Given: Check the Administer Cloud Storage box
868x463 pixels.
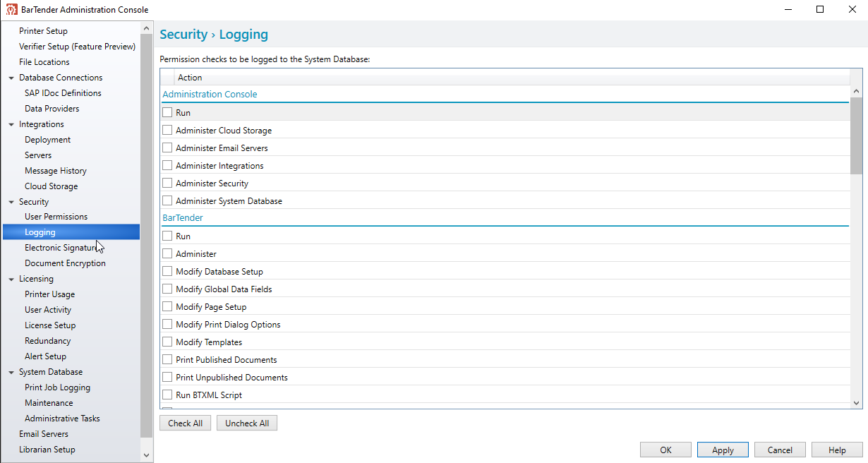Looking at the screenshot, I should tap(167, 130).
